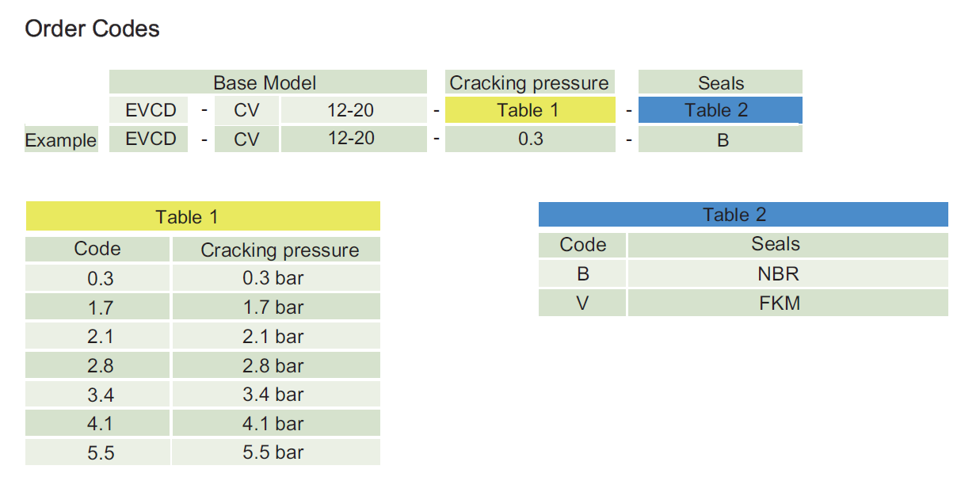Select the "Base Model" header cell
This screenshot has width=980, height=477.
point(265,82)
